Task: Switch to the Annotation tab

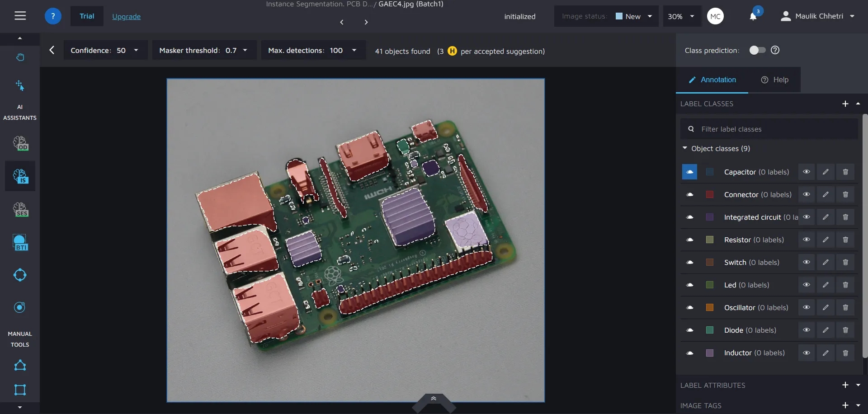Action: pos(712,80)
